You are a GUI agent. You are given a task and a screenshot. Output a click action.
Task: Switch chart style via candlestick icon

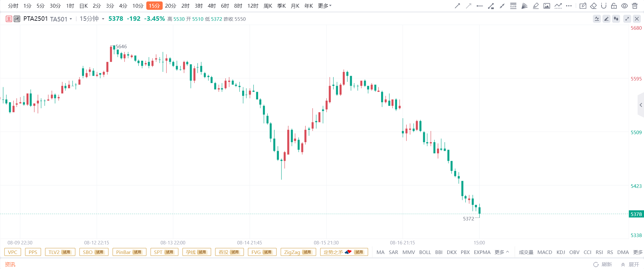point(616,19)
